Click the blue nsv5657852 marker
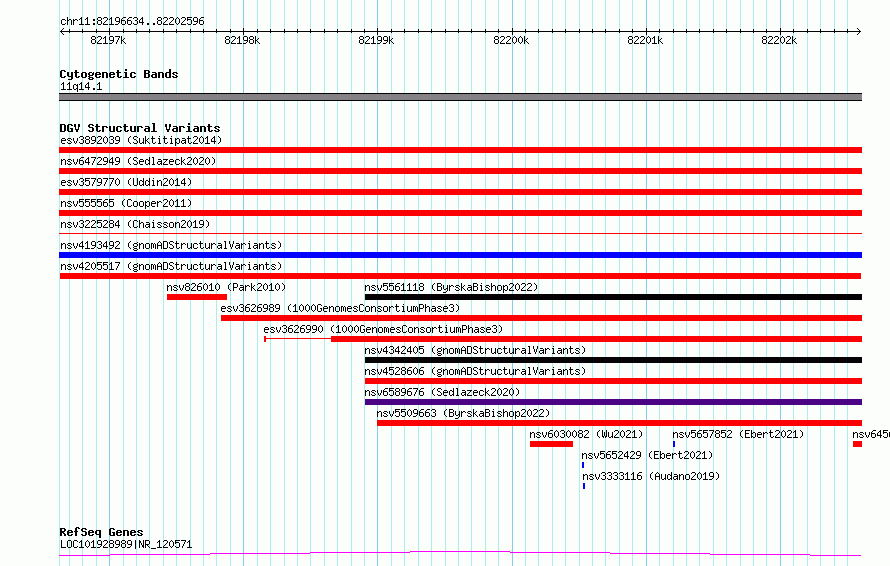This screenshot has width=890, height=566. [x=674, y=444]
